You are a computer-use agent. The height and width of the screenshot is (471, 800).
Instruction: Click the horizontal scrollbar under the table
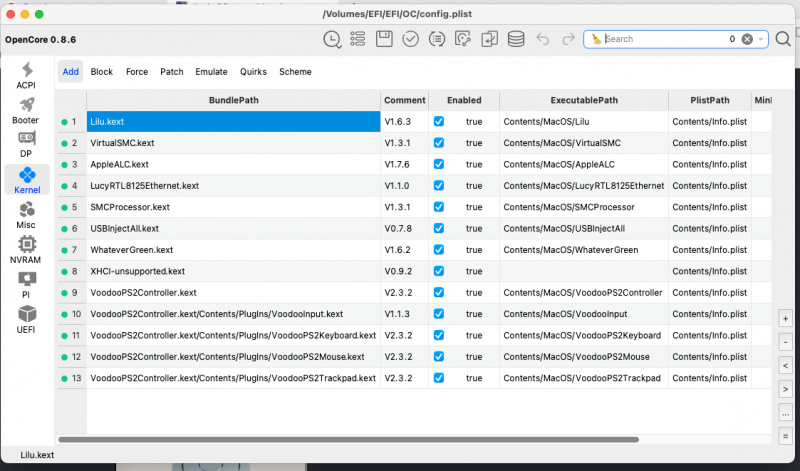tap(348, 439)
